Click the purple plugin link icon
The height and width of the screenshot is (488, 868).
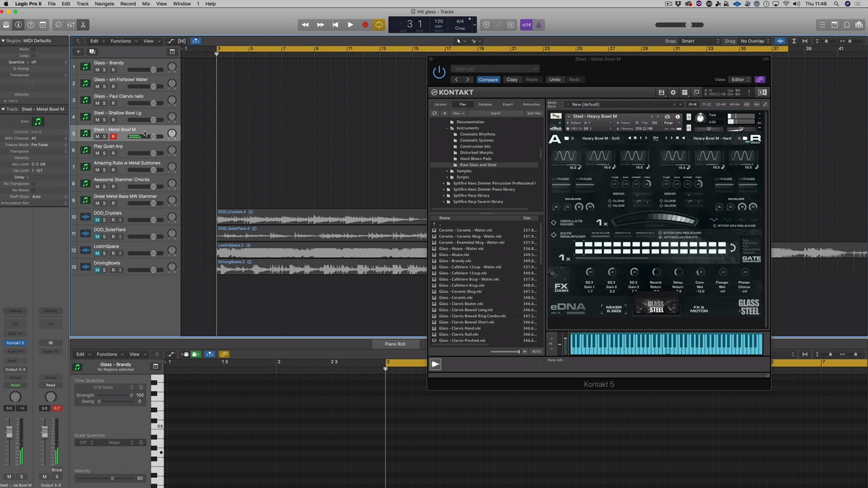click(x=759, y=80)
